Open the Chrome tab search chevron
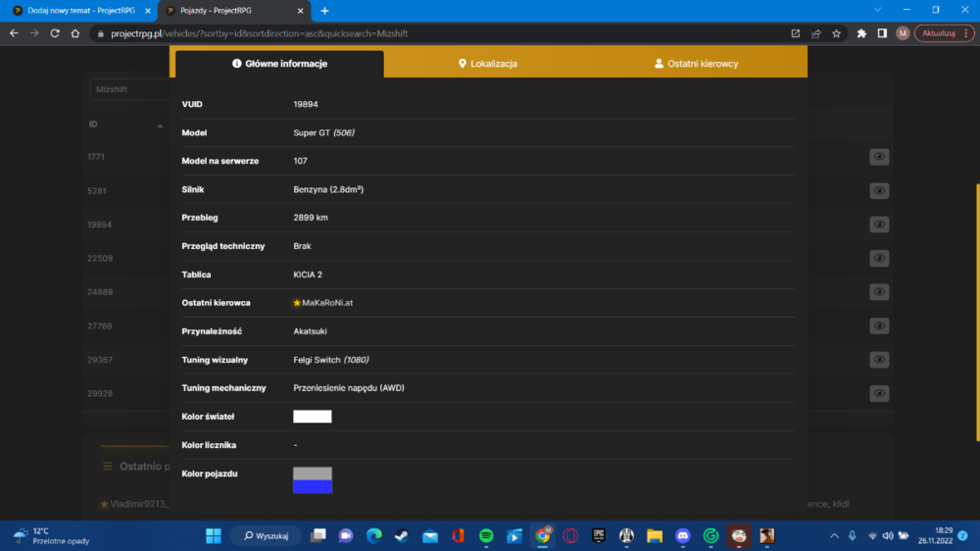This screenshot has height=551, width=980. point(877,10)
